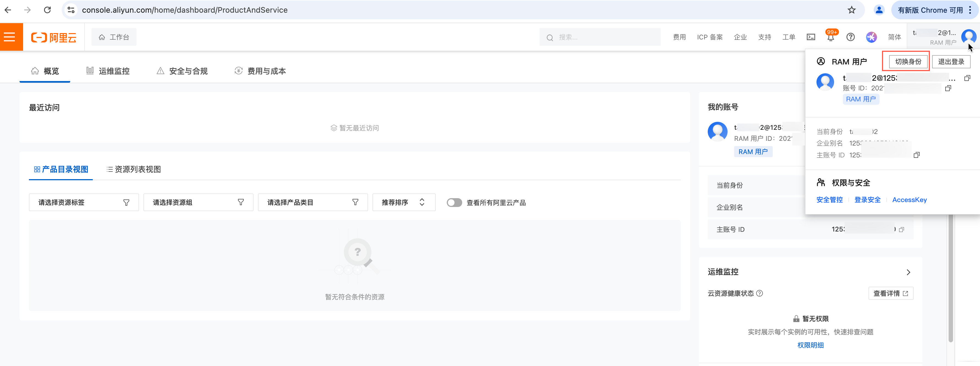This screenshot has width=980, height=366.
Task: Open 请选择产品类目 dropdown
Action: (x=312, y=203)
